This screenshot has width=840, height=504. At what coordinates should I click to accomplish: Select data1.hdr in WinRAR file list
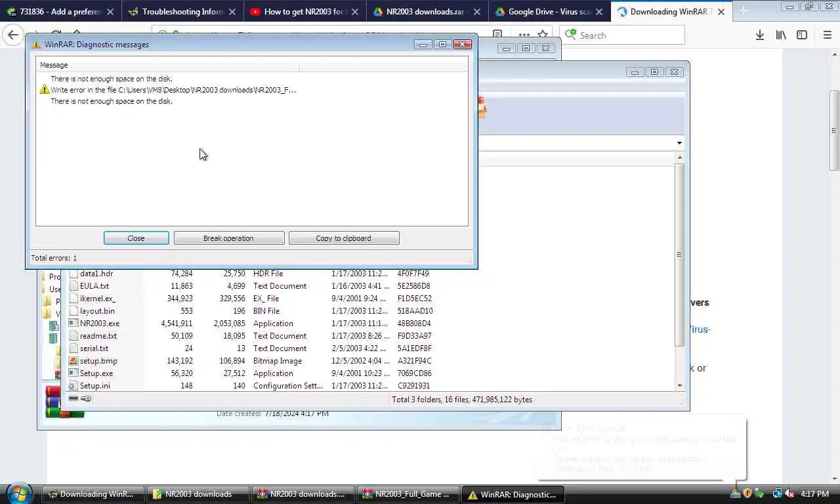tap(96, 274)
